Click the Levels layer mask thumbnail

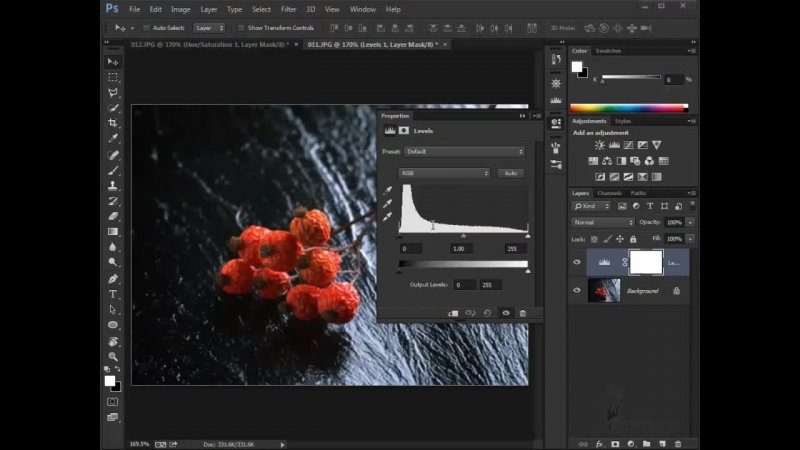click(645, 262)
